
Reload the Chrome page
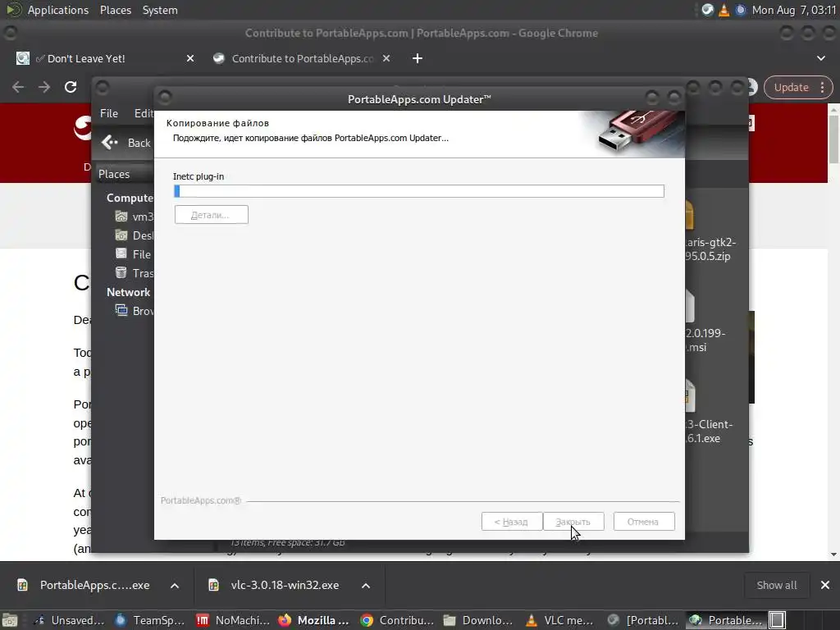coord(71,87)
